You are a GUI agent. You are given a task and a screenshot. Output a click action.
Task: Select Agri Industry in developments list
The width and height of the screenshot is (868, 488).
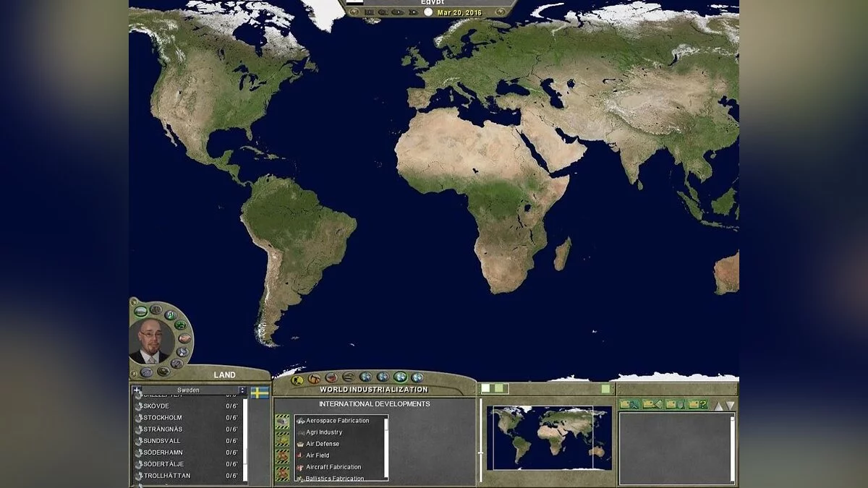339,432
